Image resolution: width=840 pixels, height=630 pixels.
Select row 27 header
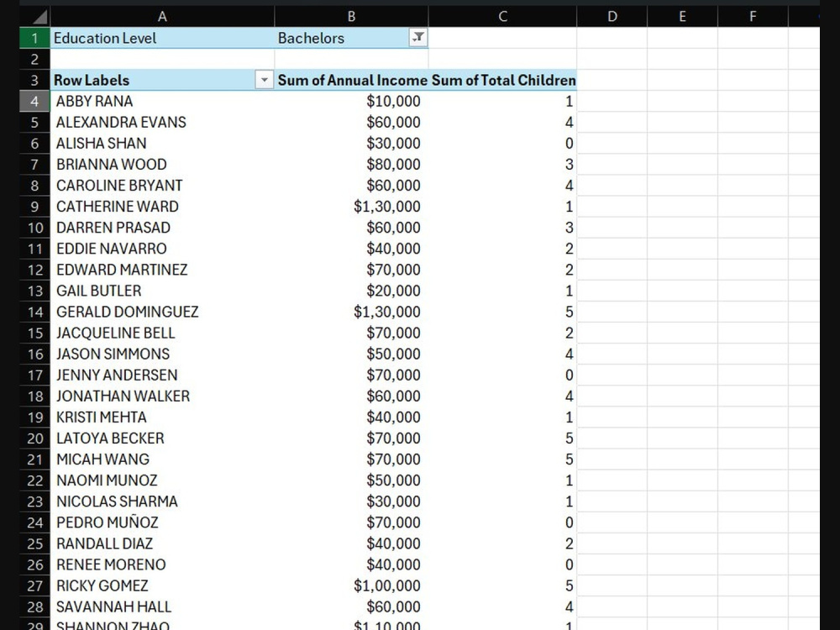34,585
